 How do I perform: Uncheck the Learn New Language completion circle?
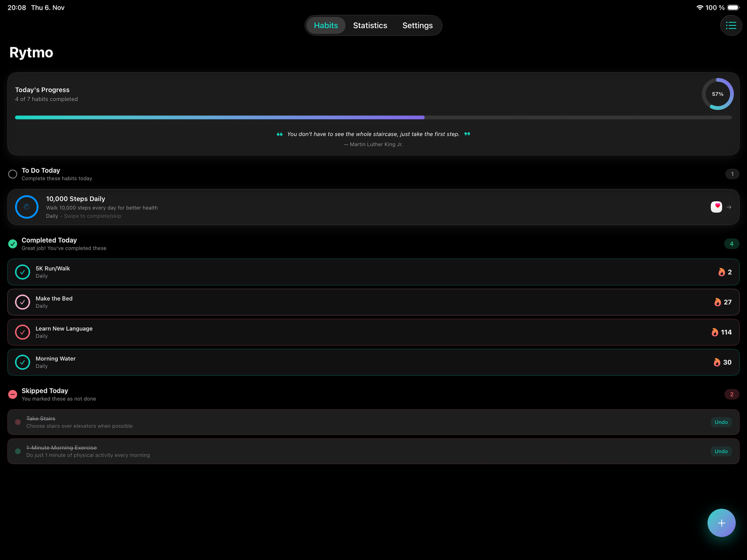tap(23, 332)
